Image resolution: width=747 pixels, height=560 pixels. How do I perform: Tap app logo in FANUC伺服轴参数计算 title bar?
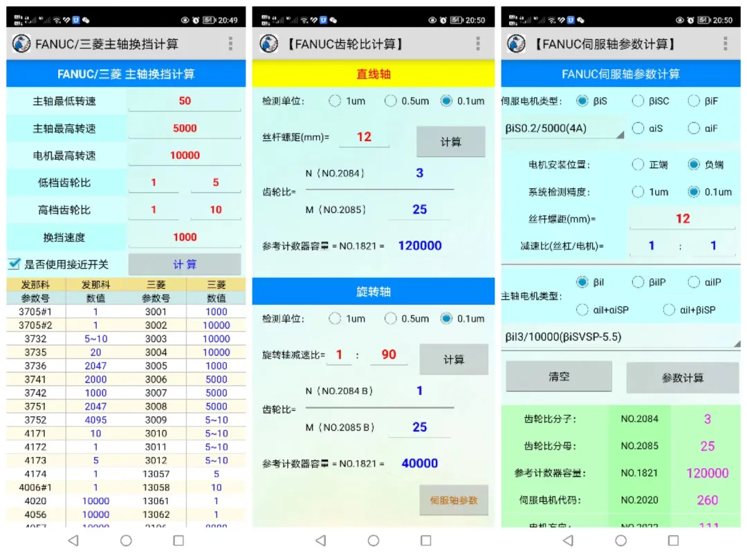516,44
